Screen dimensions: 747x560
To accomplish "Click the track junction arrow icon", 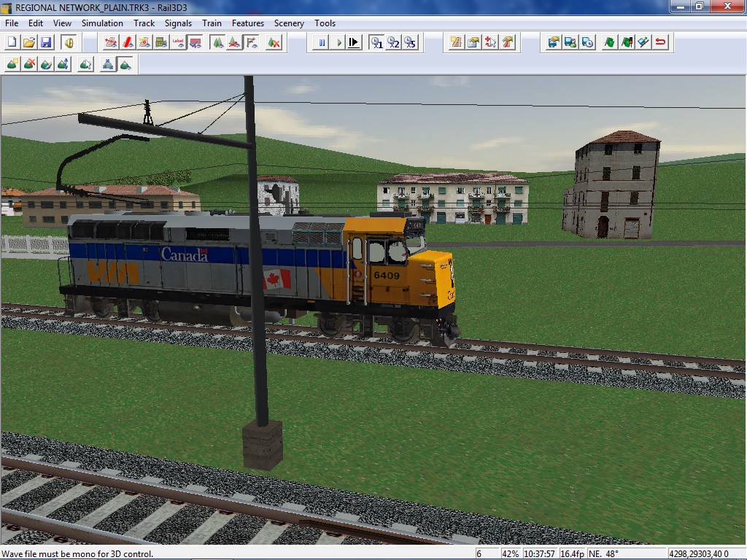I will [508, 42].
